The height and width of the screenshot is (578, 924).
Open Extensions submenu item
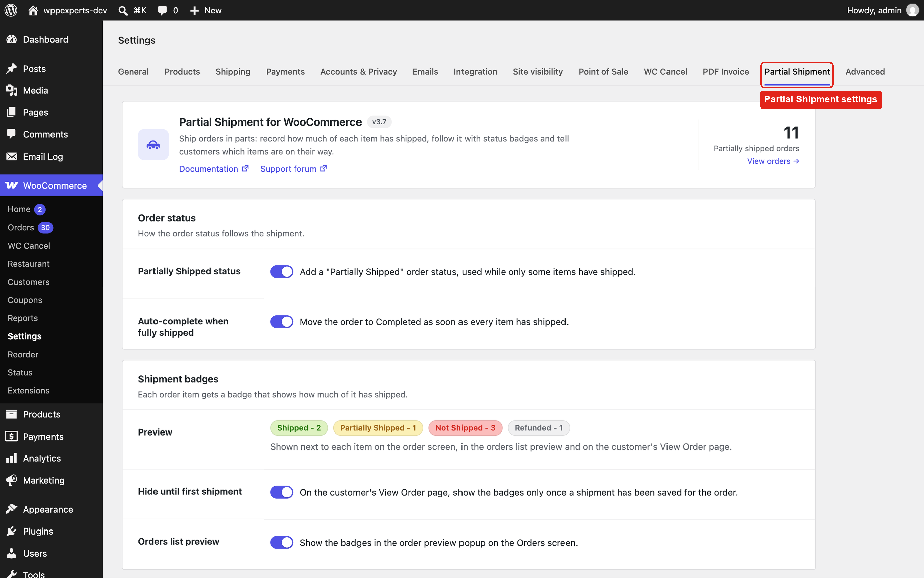[29, 390]
